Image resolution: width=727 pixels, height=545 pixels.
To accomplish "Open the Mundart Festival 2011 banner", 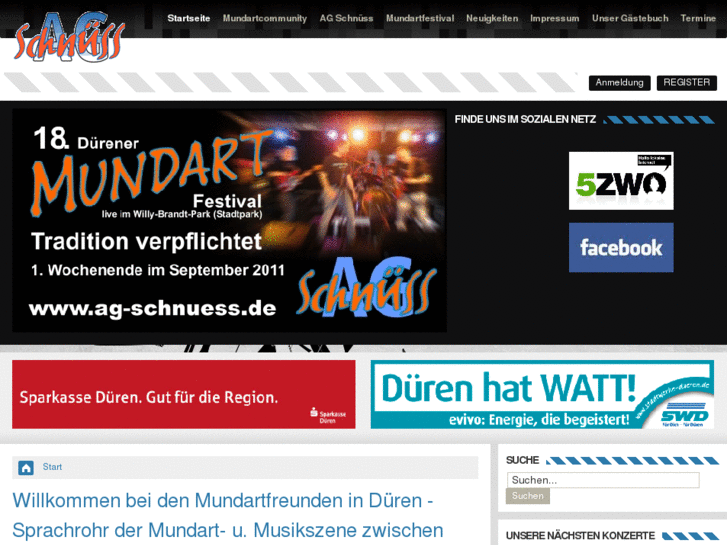I will point(229,220).
